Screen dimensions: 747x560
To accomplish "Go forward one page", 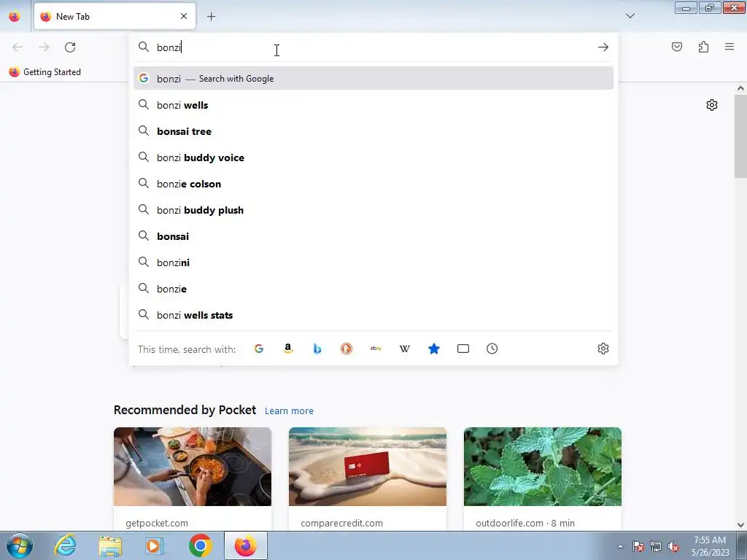I will pyautogui.click(x=44, y=47).
